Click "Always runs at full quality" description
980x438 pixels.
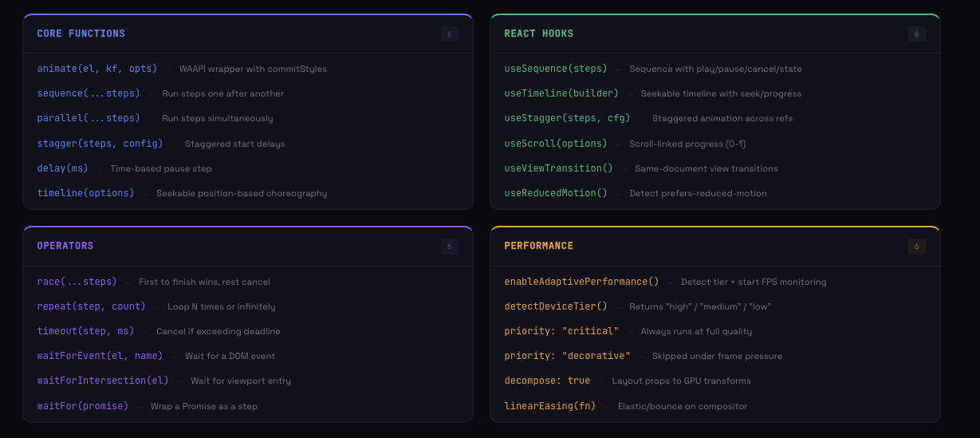696,331
